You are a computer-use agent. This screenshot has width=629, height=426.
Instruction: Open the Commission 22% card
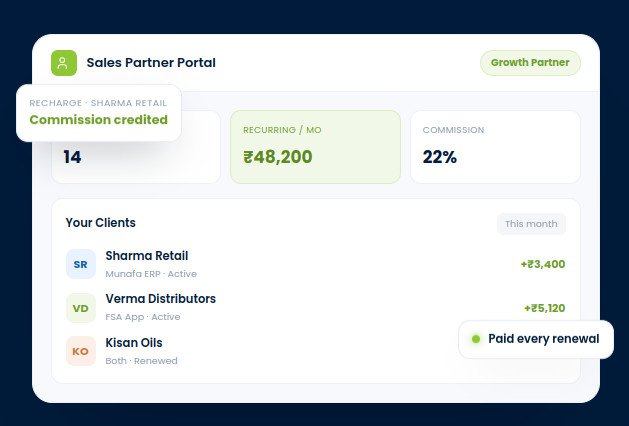coord(495,147)
